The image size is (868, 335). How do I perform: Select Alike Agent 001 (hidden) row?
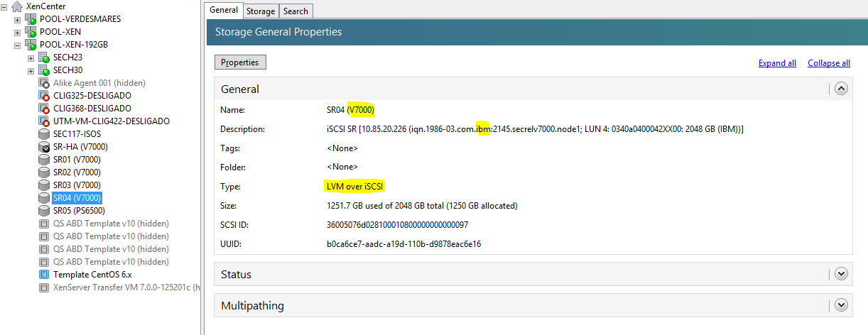point(99,83)
